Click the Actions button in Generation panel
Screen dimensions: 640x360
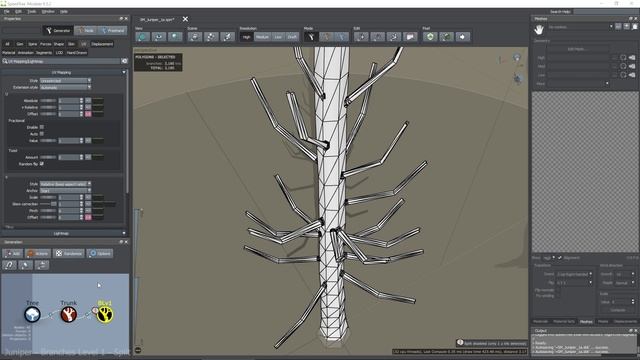pyautogui.click(x=38, y=253)
